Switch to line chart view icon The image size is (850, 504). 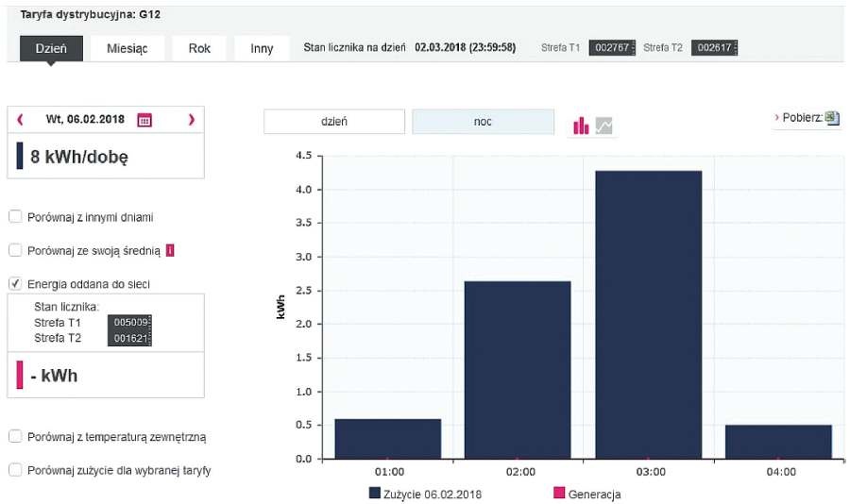pos(603,126)
